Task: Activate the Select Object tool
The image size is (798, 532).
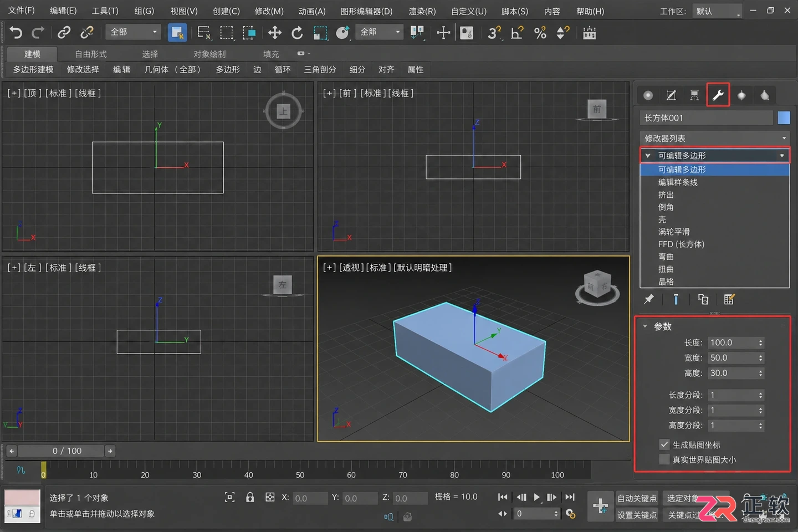Action: pos(177,33)
